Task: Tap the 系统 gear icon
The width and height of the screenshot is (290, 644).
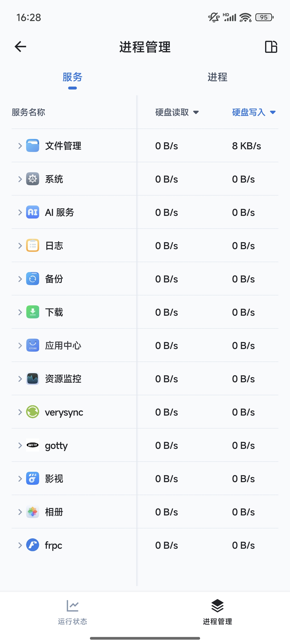Action: click(33, 179)
